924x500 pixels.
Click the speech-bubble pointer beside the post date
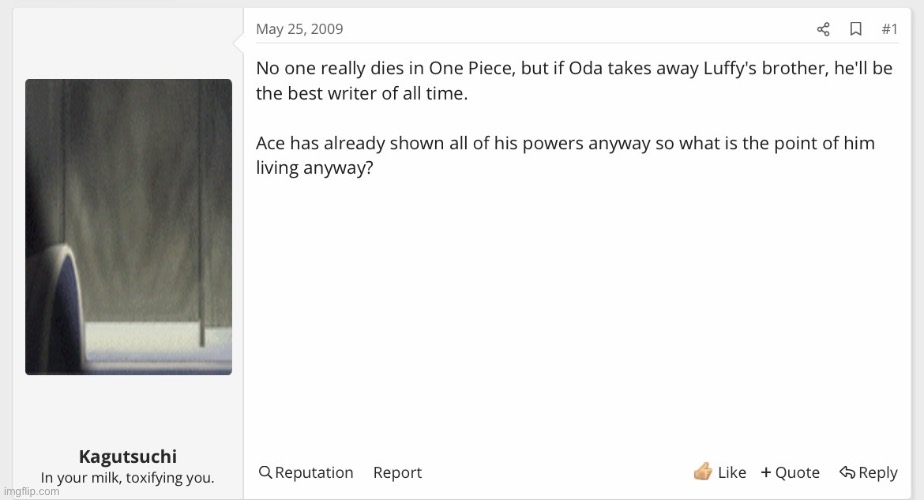tap(239, 42)
